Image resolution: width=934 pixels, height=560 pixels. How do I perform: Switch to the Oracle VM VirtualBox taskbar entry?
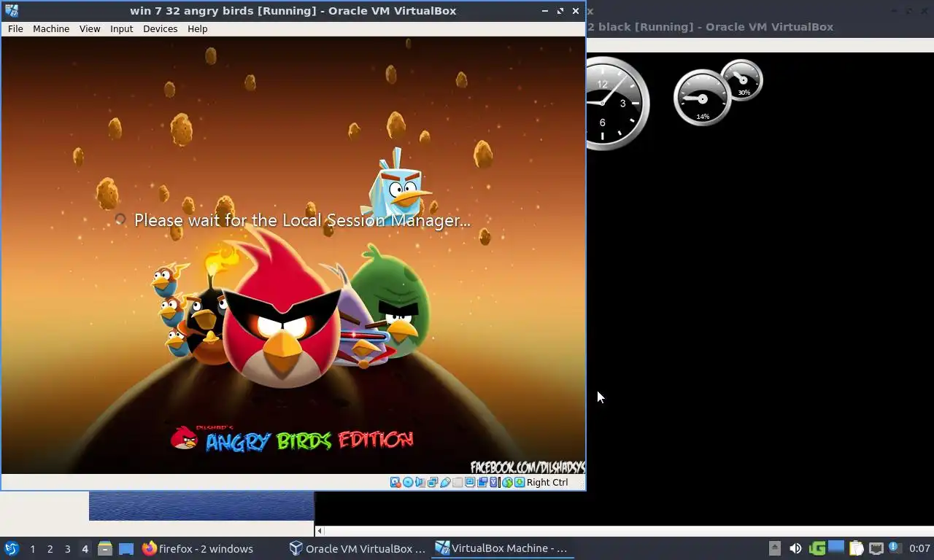358,548
